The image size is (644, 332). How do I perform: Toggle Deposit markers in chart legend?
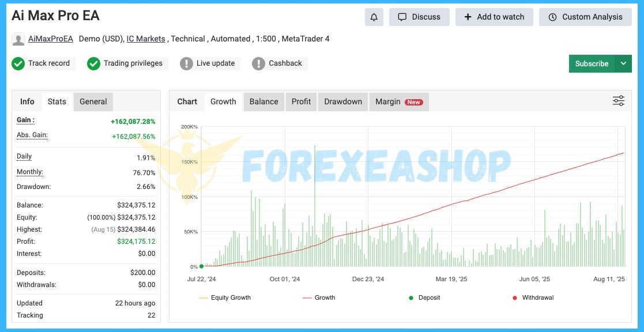click(424, 298)
